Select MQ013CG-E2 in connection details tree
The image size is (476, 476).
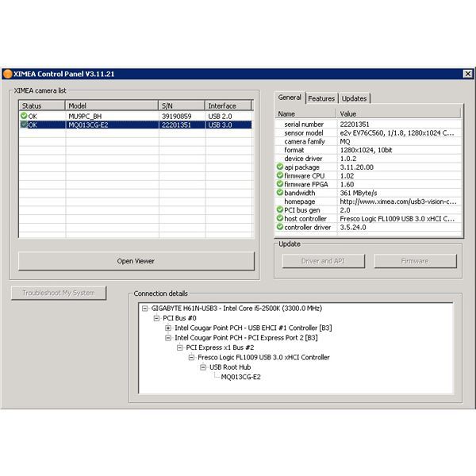[x=240, y=377]
